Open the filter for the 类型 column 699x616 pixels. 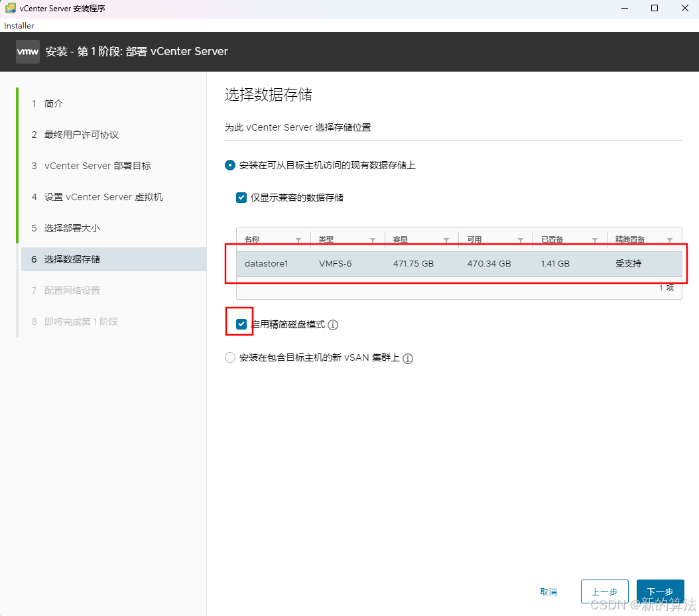coord(372,240)
